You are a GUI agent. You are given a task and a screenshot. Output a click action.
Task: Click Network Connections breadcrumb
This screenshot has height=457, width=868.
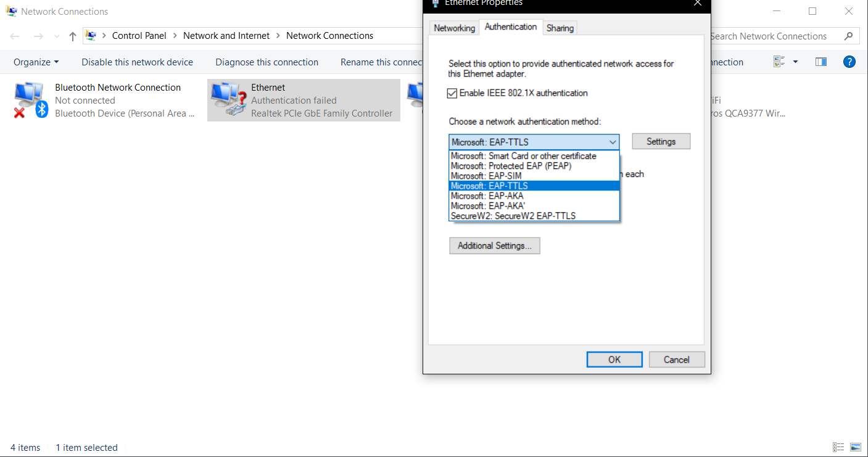click(x=329, y=36)
